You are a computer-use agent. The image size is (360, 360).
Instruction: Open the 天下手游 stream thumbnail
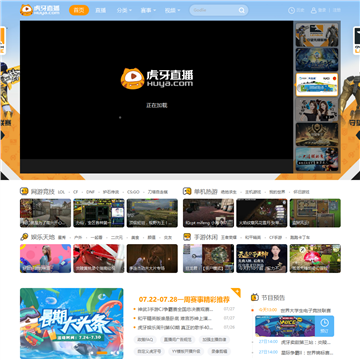[x=262, y=258]
